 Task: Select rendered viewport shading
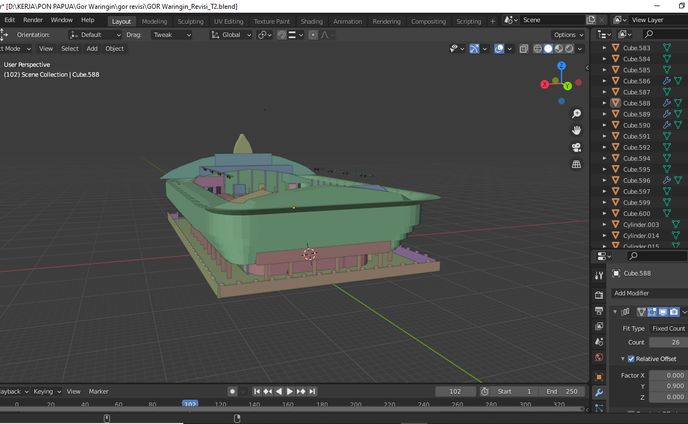coord(569,49)
